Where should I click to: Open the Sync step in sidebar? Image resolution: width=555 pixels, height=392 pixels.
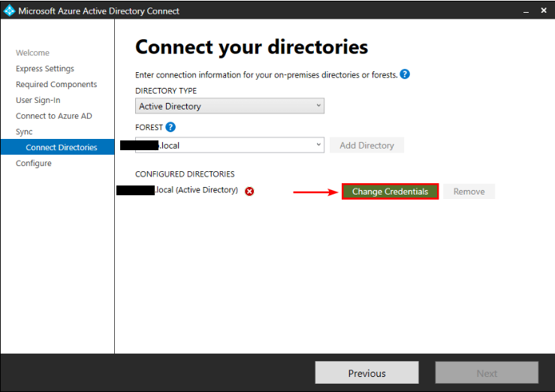(x=24, y=131)
